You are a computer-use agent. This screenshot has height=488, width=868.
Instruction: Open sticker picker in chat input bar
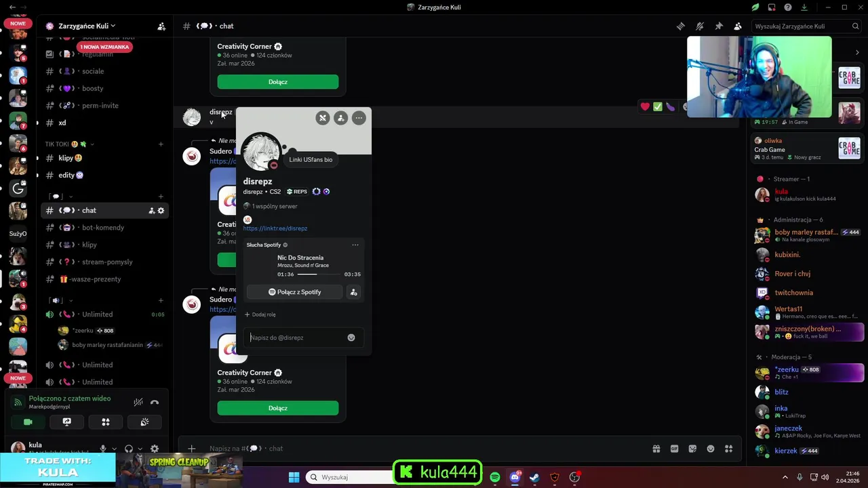[x=692, y=449]
